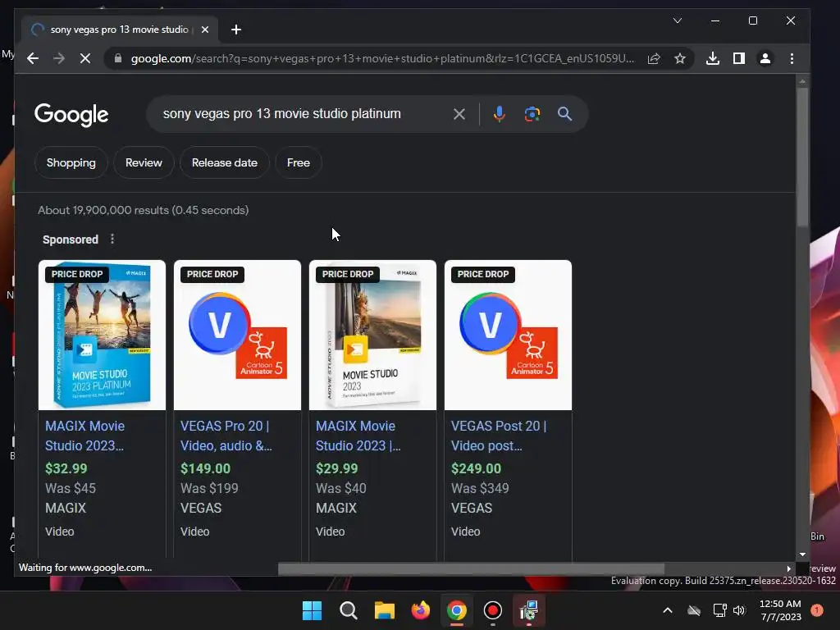The height and width of the screenshot is (630, 840).
Task: Open the VEGAS Pro 20 product image
Action: (x=237, y=335)
